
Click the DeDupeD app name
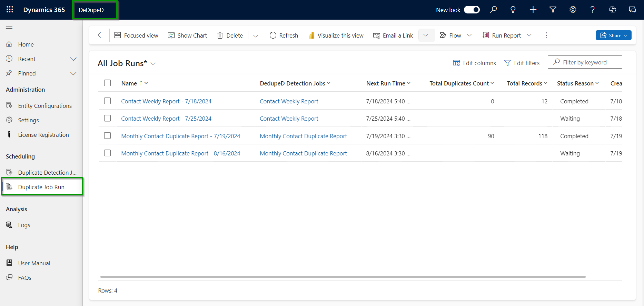tap(91, 10)
